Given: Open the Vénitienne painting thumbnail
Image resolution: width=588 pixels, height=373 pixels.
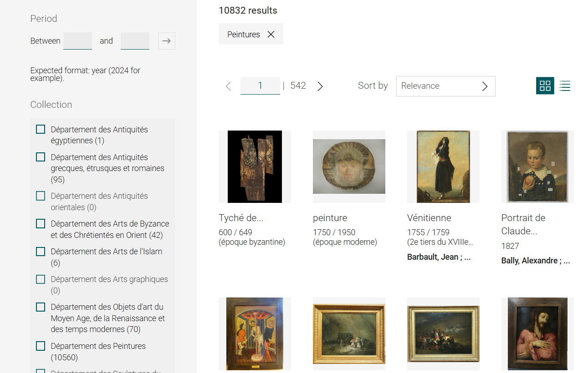Looking at the screenshot, I should coord(443,166).
